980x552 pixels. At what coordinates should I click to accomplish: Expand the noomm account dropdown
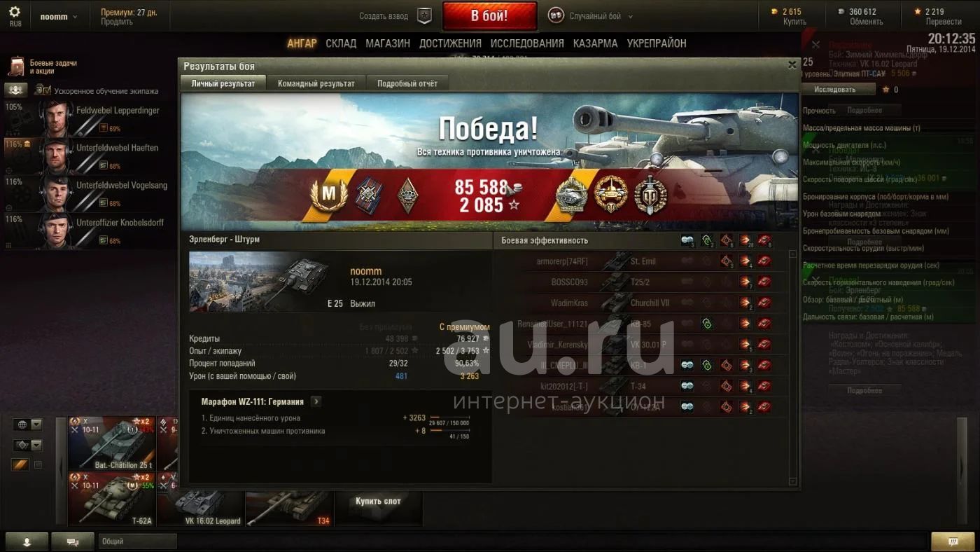(x=59, y=17)
